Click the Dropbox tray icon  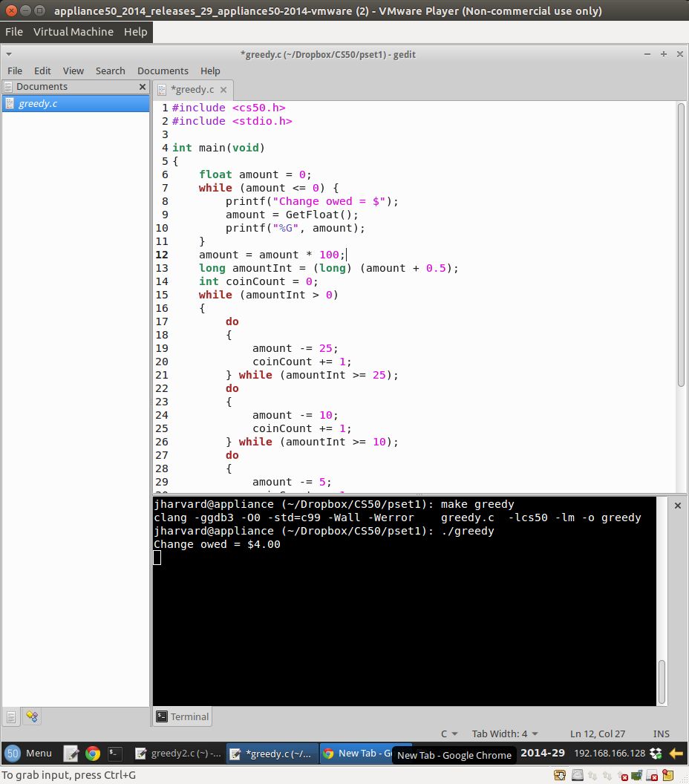(x=656, y=753)
